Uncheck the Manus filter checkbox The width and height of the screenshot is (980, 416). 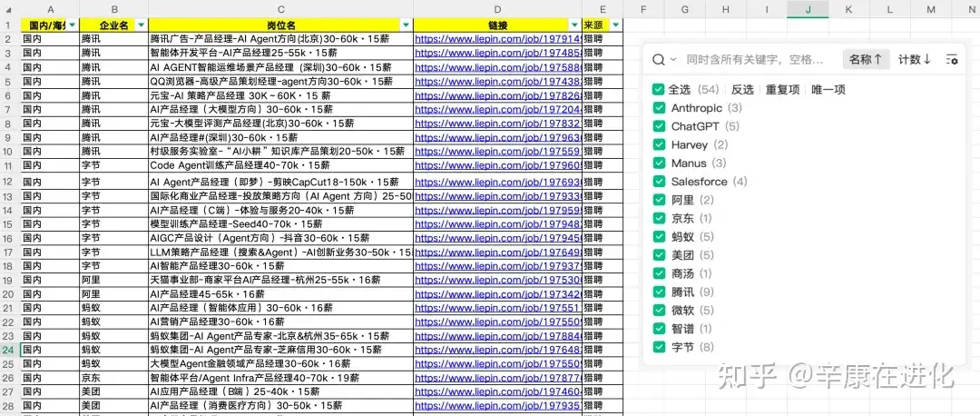coord(658,163)
